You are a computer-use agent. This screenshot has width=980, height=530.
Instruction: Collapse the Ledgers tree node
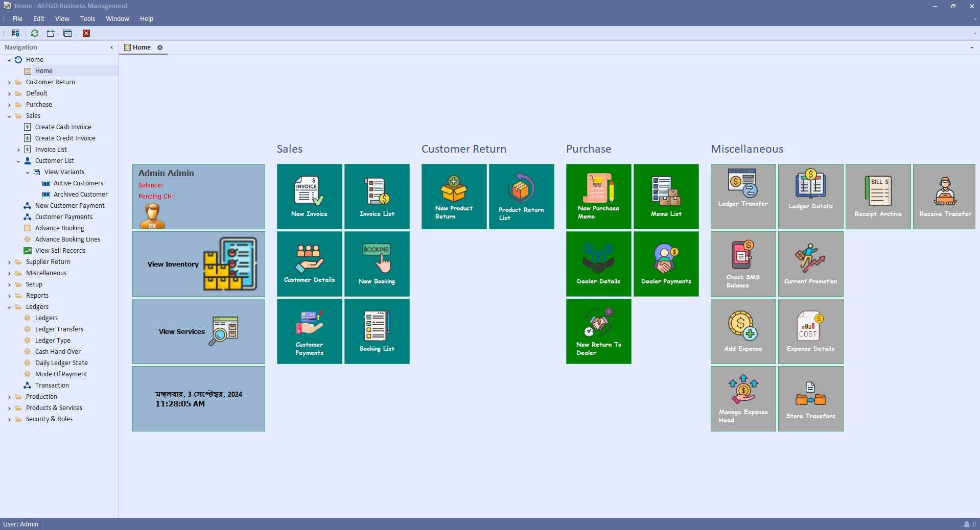pos(9,307)
